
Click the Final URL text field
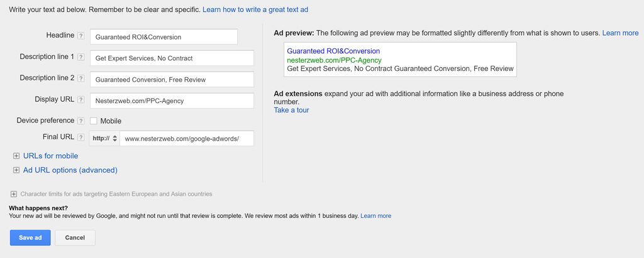[187, 138]
